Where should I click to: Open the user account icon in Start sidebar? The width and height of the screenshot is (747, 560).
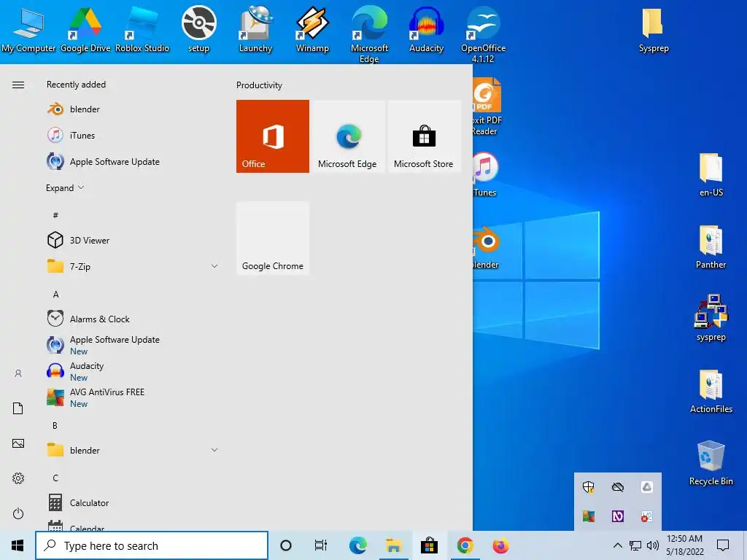click(18, 373)
